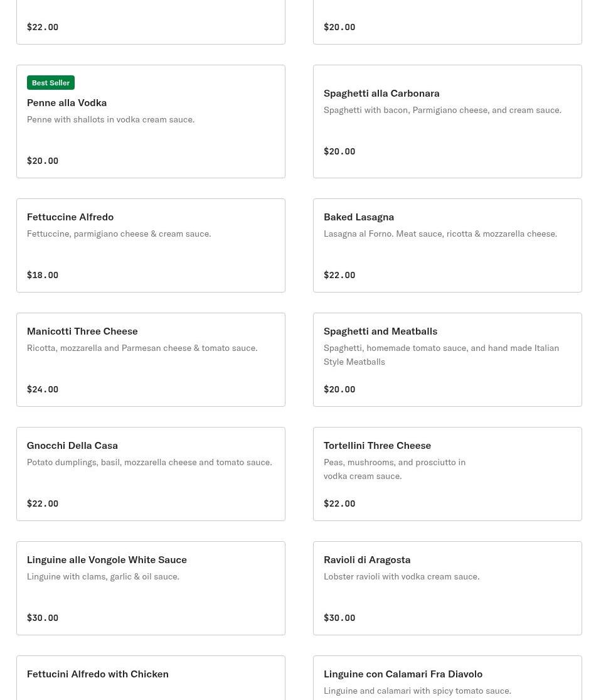
Task: Open Spaghetti and Meatballs details
Action: [380, 331]
